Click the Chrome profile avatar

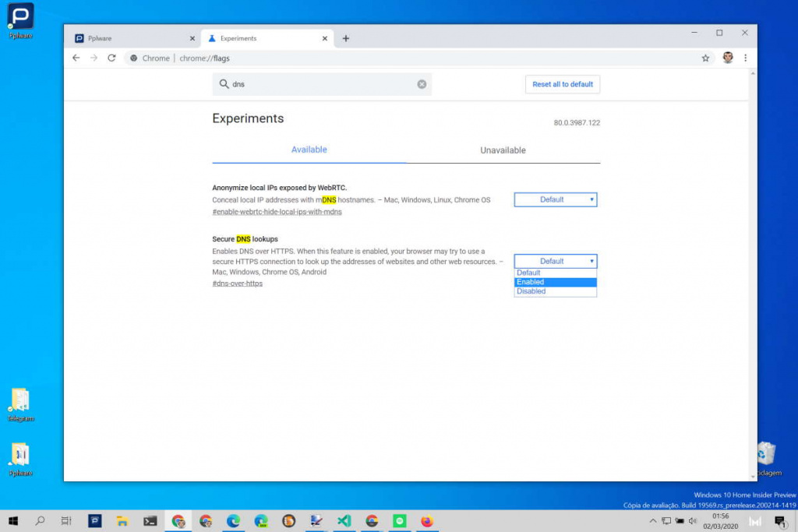pyautogui.click(x=727, y=58)
